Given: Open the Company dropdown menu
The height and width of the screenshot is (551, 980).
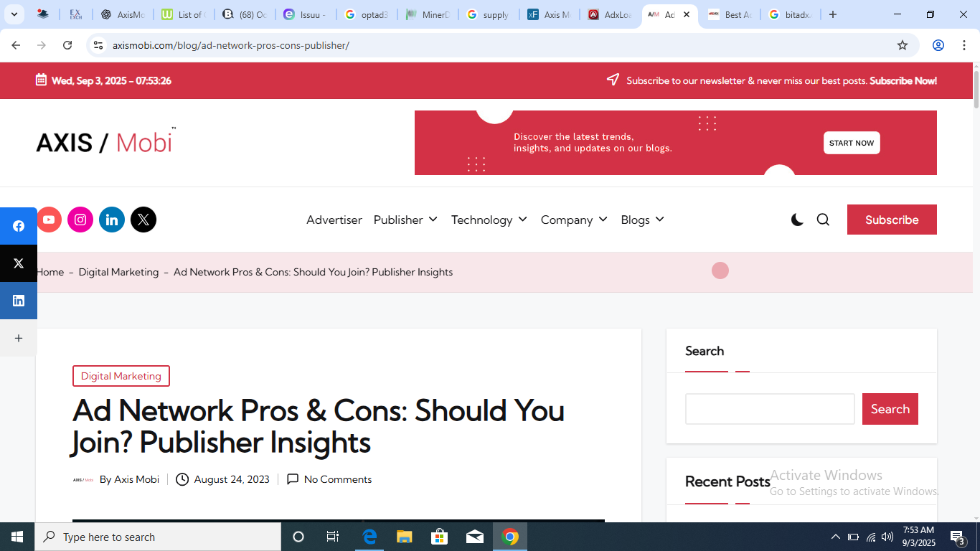Looking at the screenshot, I should (574, 220).
